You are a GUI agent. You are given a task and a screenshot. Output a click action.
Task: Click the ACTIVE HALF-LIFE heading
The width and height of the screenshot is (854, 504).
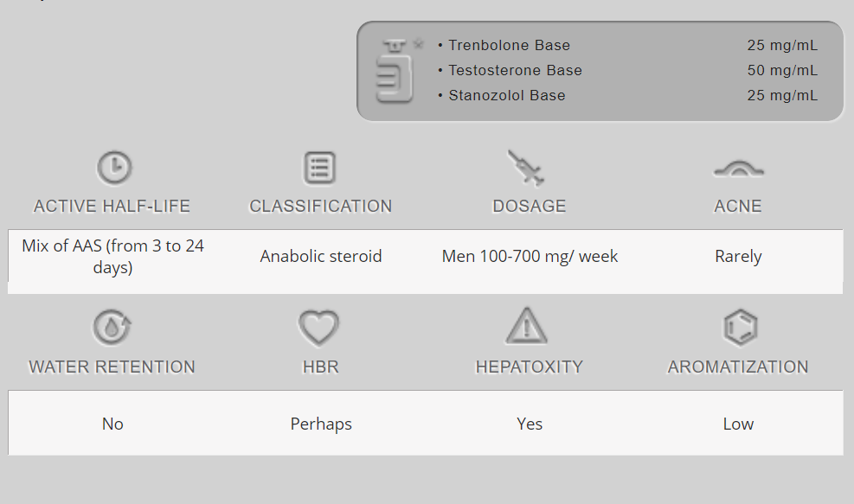click(x=112, y=207)
